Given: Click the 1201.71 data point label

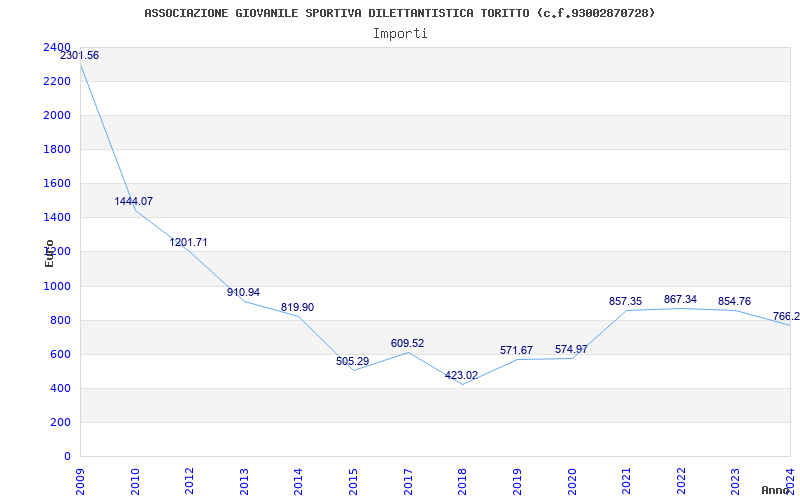Looking at the screenshot, I should pyautogui.click(x=188, y=243).
